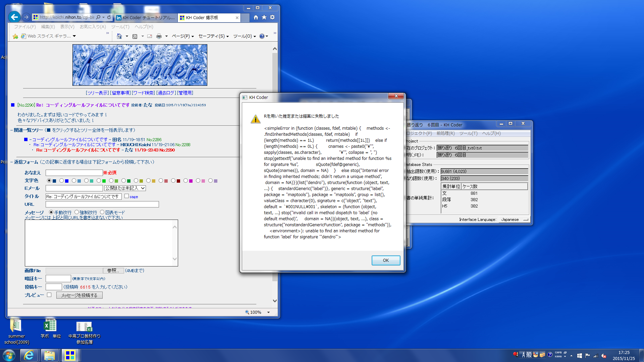The image size is (644, 362).
Task: Open the ツール(O) dropdown in command bar
Action: coord(245,36)
